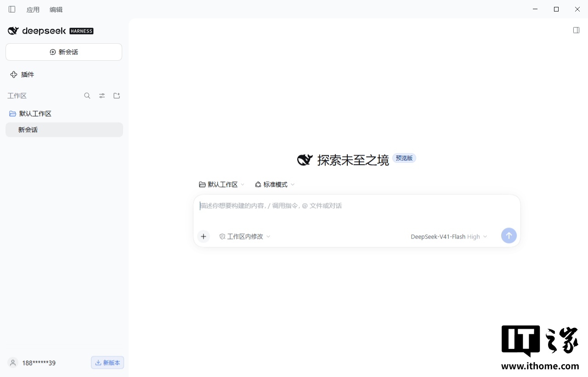Maximize the application window
The width and height of the screenshot is (588, 377).
pyautogui.click(x=556, y=9)
